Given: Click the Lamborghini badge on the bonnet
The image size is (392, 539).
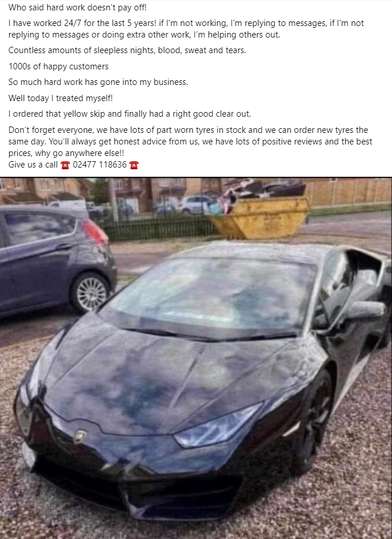Looking at the screenshot, I should click(x=80, y=436).
